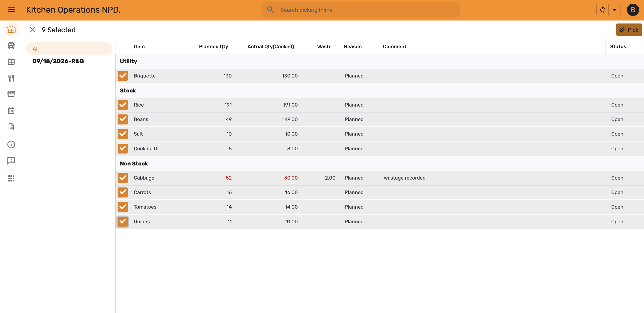
Task: Click Cabbage actual quantity 50.00
Action: pos(291,178)
